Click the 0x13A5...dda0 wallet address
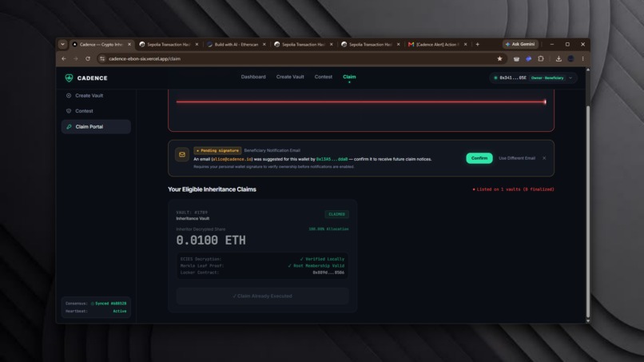Image resolution: width=644 pixels, height=362 pixels. point(332,160)
